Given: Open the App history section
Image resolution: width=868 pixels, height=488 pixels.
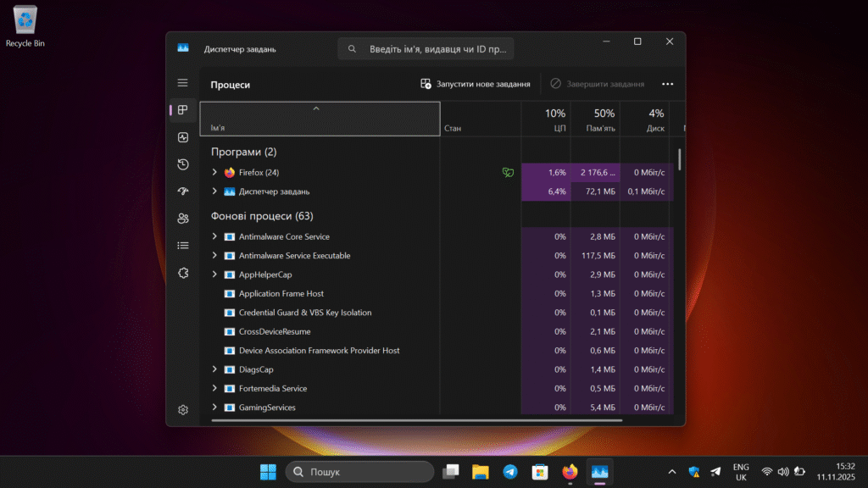Looking at the screenshot, I should (x=183, y=164).
